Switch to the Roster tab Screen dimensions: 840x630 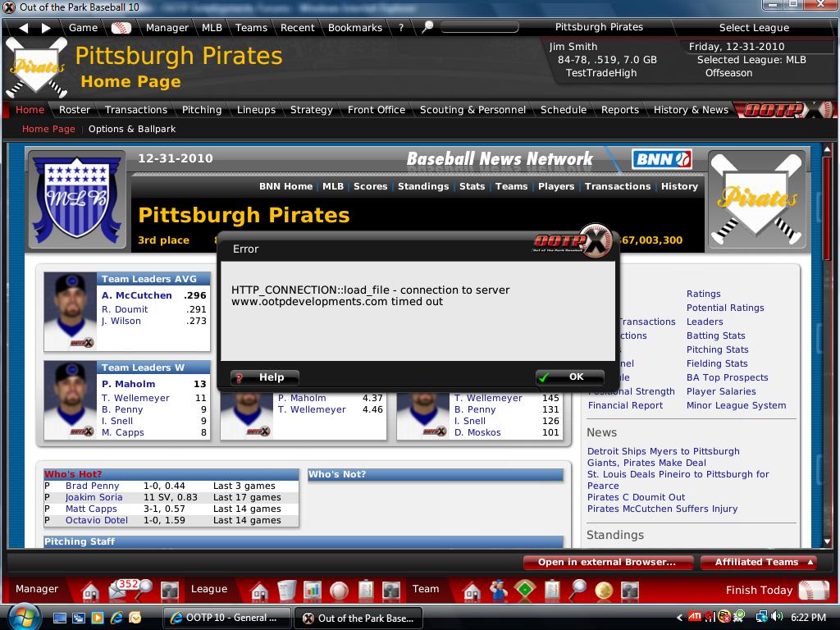(75, 110)
